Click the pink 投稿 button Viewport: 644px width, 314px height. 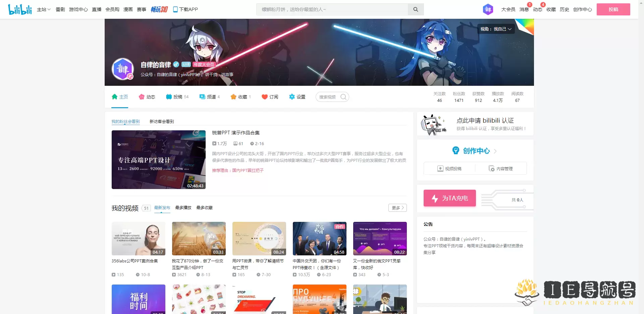pos(613,9)
